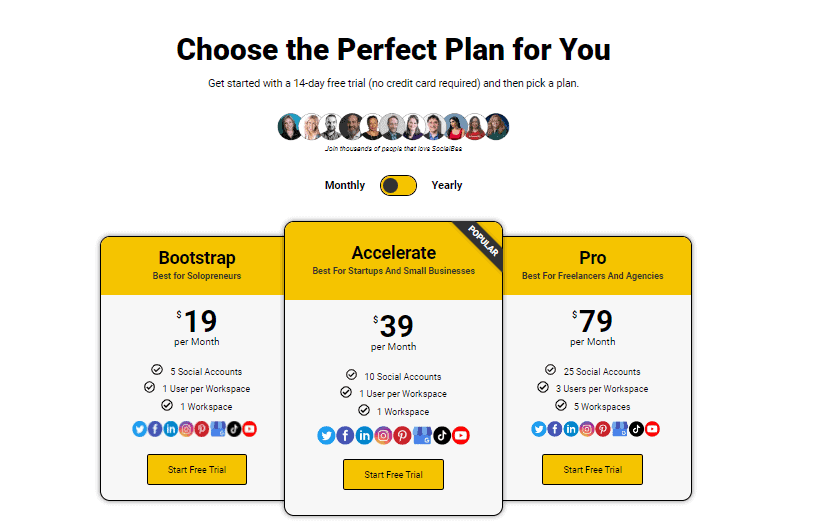
Task: Click the first customer avatar photo
Action: tap(290, 127)
